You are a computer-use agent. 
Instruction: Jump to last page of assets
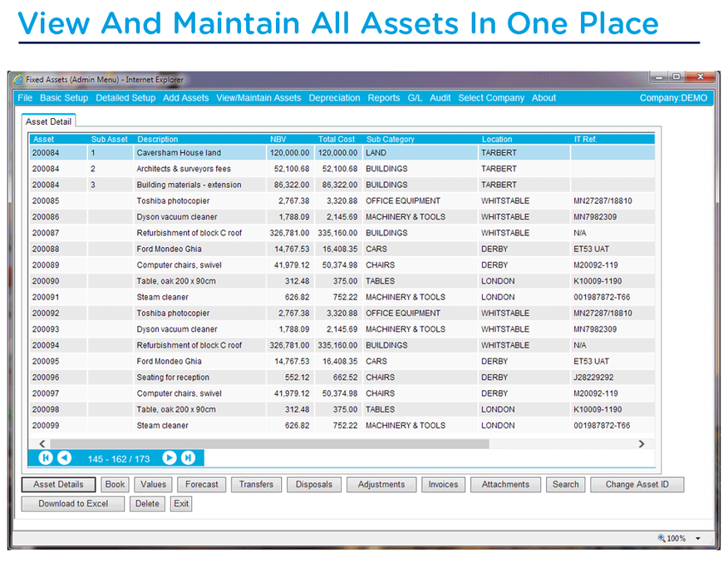pyautogui.click(x=189, y=458)
